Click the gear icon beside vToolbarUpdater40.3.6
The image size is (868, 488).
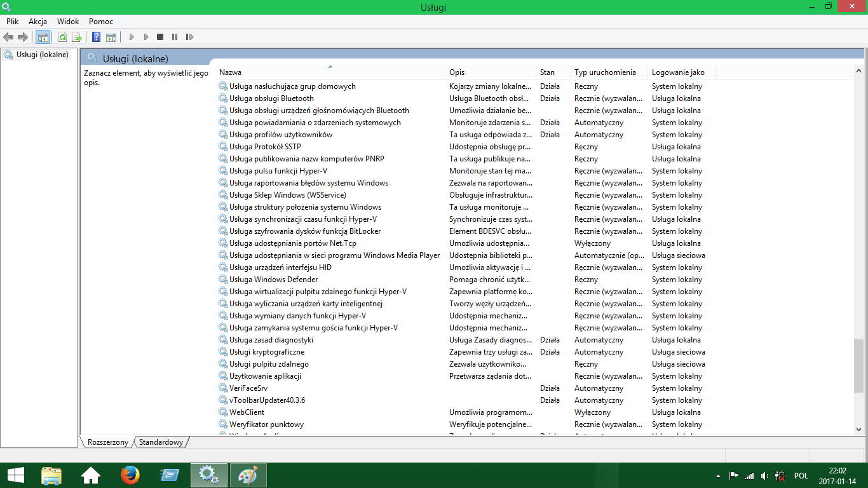[223, 400]
